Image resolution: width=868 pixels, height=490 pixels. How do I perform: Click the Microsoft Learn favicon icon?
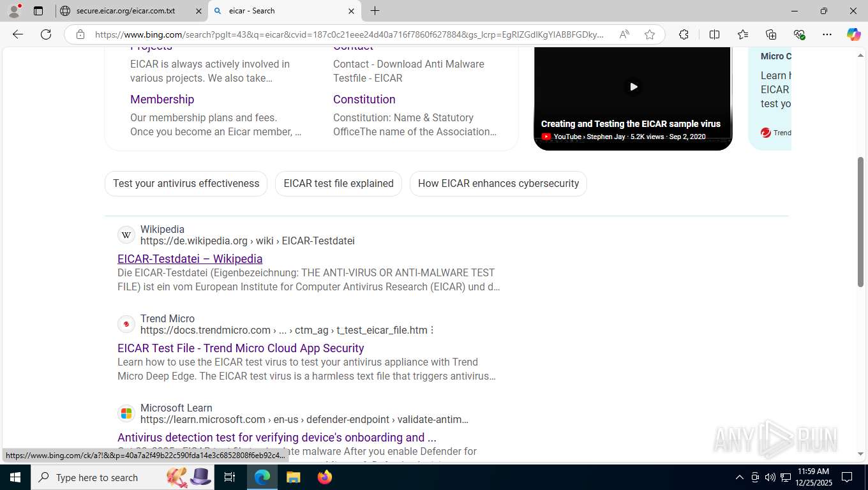(126, 413)
